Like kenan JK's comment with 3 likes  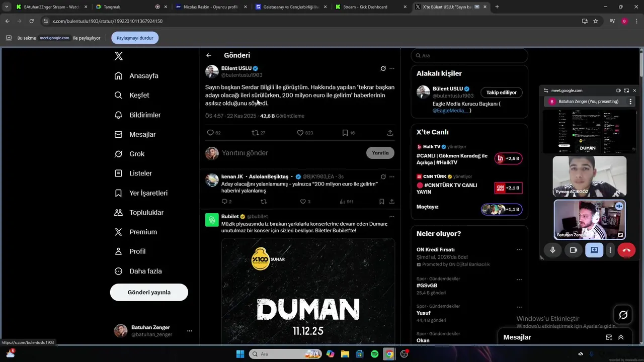[305, 202]
